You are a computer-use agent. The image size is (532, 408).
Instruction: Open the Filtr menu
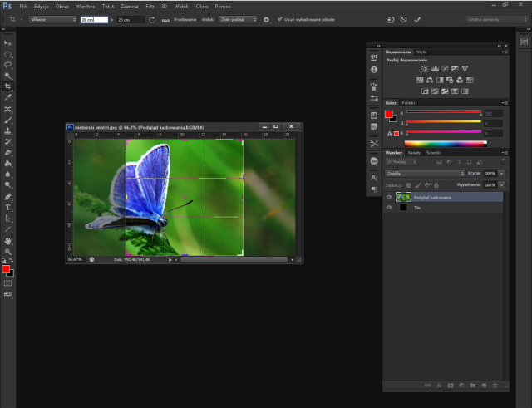(x=150, y=6)
